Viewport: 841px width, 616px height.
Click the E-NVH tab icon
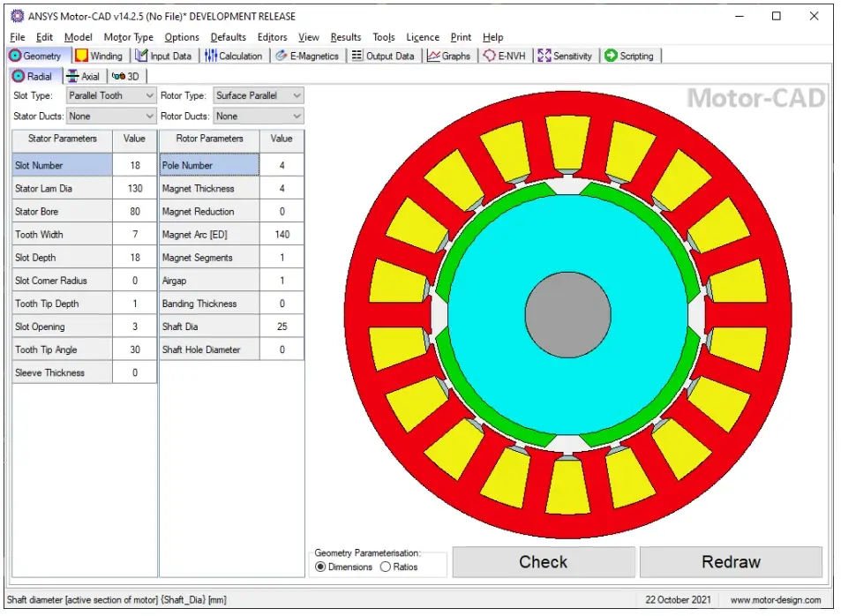coord(489,56)
